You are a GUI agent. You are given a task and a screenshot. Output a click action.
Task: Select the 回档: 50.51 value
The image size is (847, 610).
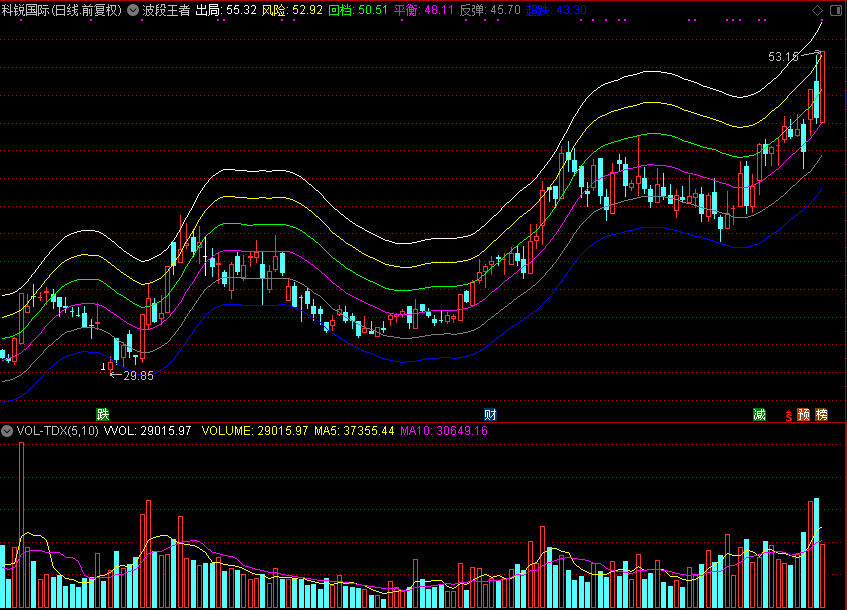[x=358, y=10]
